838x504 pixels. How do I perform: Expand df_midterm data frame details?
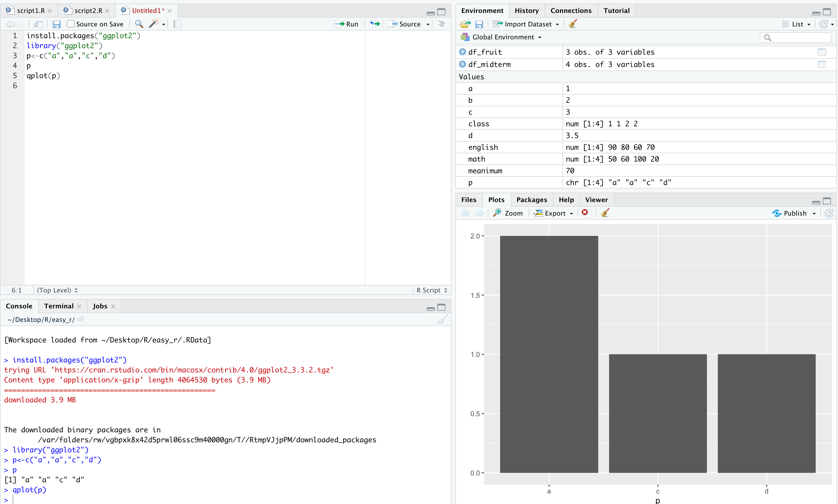pyautogui.click(x=462, y=64)
